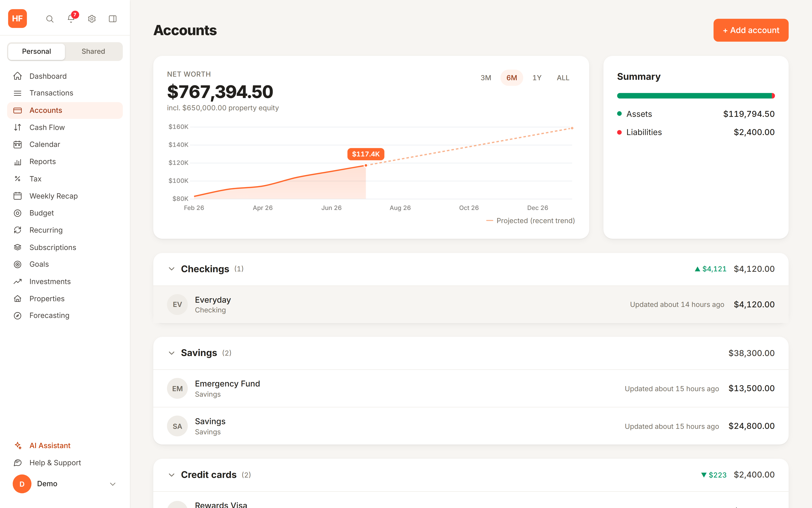This screenshot has height=508, width=812.
Task: Click the SA avatar for Savings account
Action: point(177,426)
